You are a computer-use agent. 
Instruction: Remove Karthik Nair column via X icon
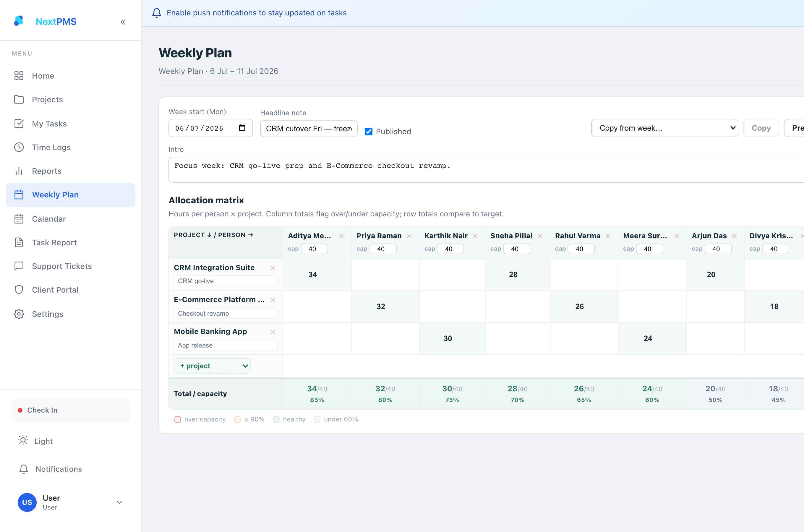pyautogui.click(x=475, y=236)
